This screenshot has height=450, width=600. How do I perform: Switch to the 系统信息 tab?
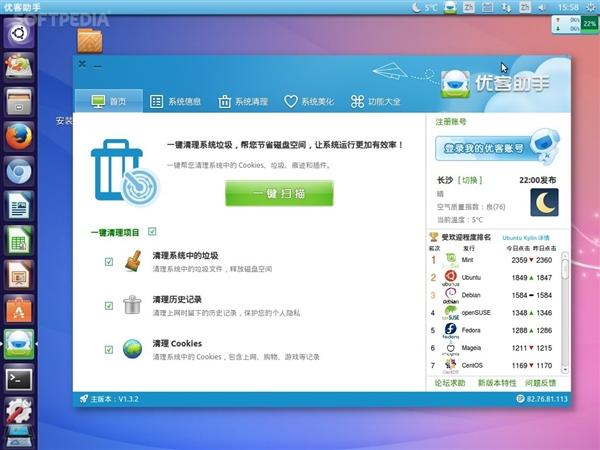point(176,101)
